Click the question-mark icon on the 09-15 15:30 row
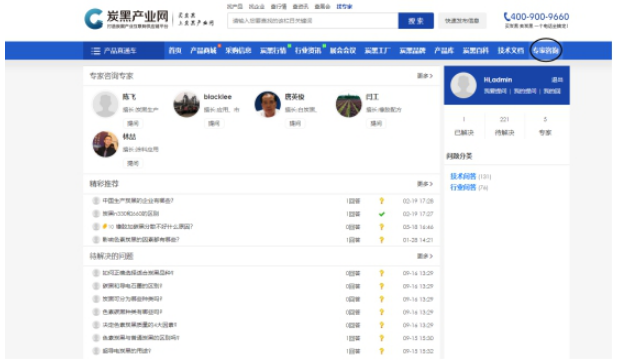Screen dimensions: 620x360 [382, 338]
